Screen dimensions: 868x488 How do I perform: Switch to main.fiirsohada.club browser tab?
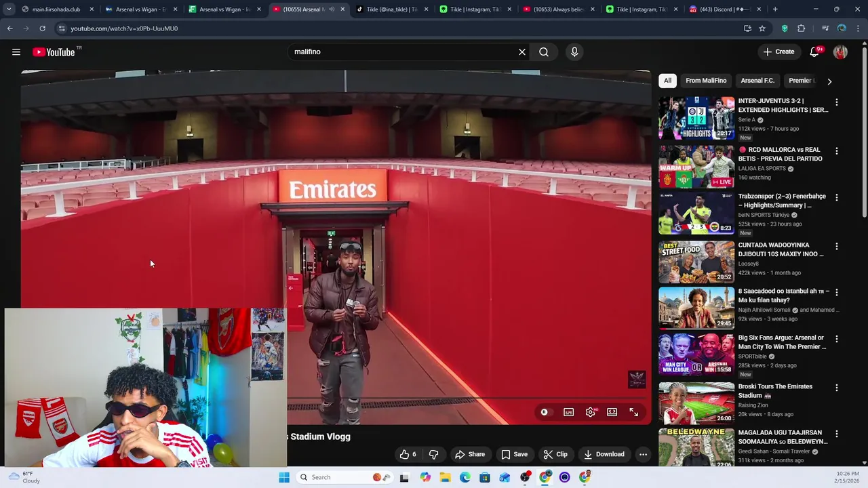56,9
